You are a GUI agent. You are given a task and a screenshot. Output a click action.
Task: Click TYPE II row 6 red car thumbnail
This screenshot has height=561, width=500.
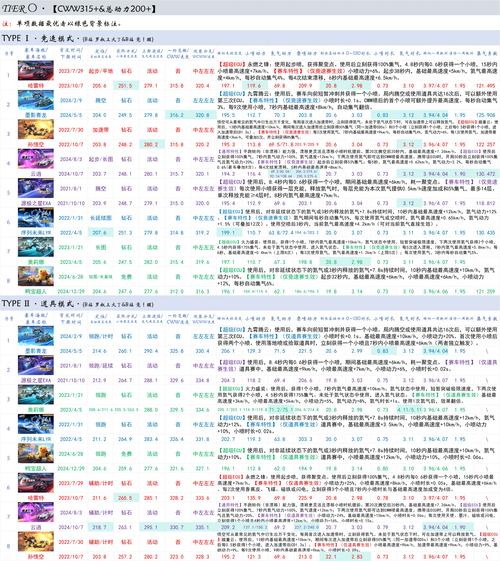click(x=36, y=483)
